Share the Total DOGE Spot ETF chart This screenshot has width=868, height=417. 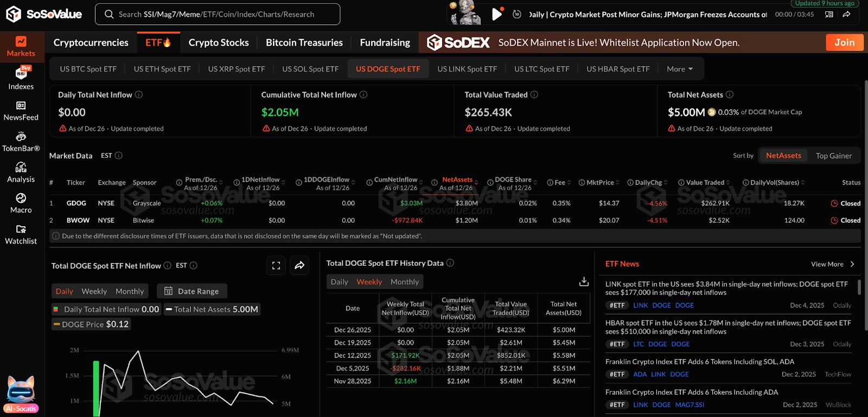(x=299, y=266)
